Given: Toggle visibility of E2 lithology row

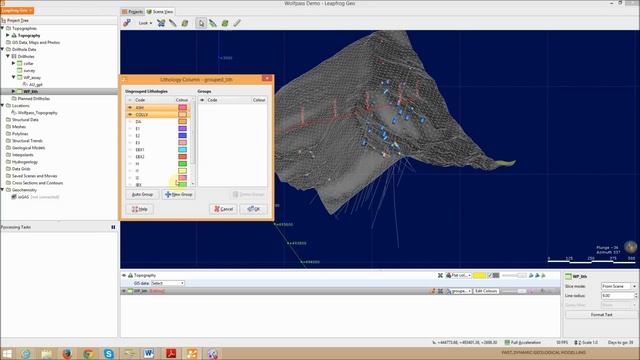Looking at the screenshot, I should (x=130, y=136).
